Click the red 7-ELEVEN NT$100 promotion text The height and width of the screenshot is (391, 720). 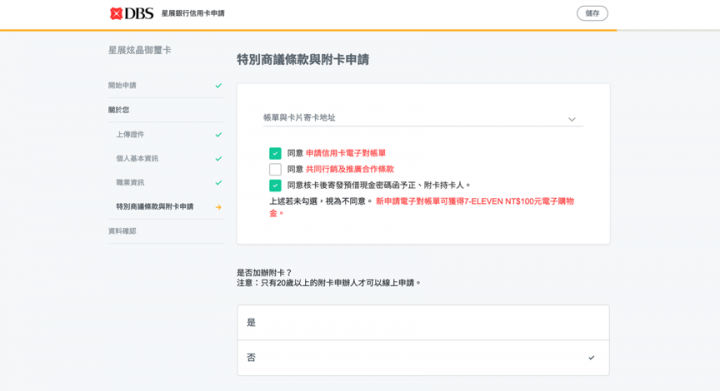click(x=422, y=207)
